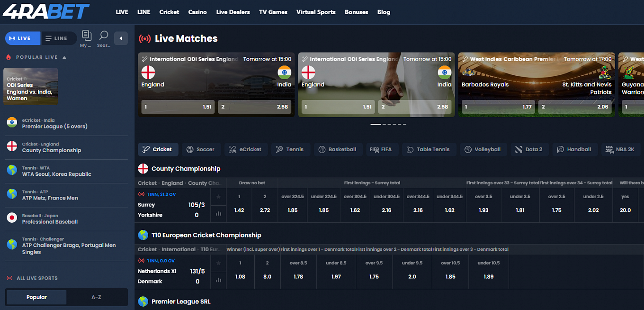
Task: Bet on Surrey draw no bet odds 1.42
Action: 239,210
